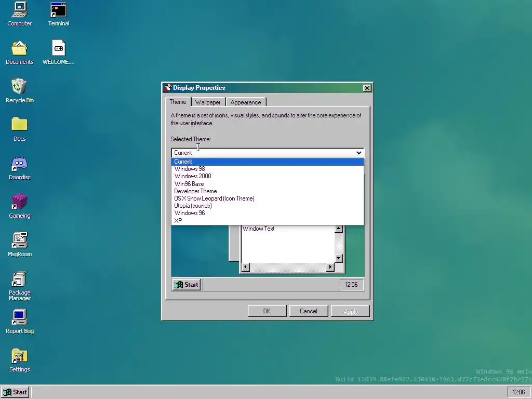Launch the Gameing icon

click(x=19, y=206)
